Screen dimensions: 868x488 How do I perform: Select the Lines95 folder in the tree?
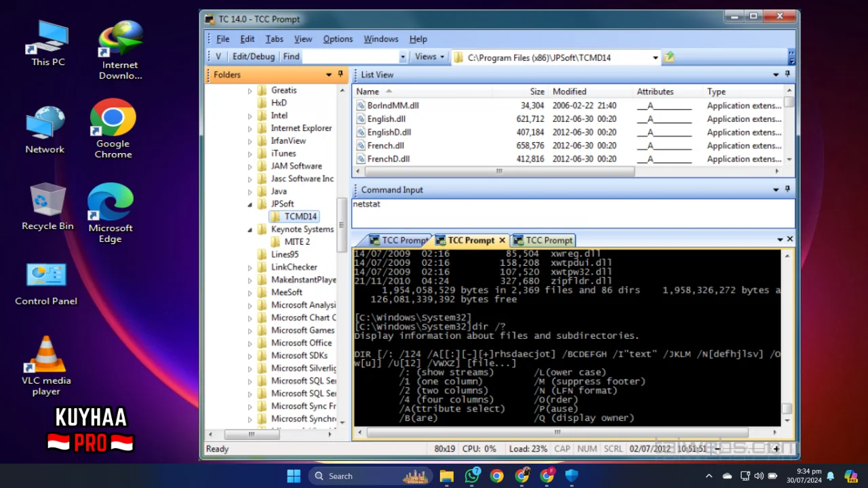pos(284,255)
